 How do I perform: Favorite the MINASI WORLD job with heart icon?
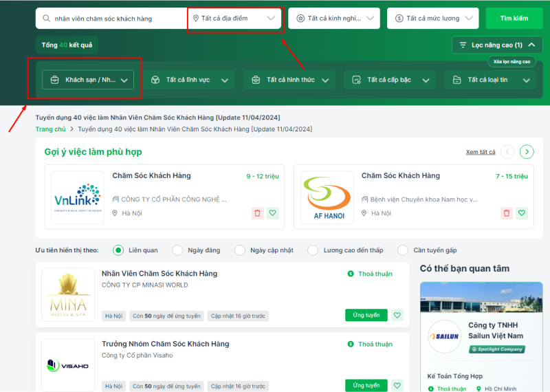pos(397,315)
